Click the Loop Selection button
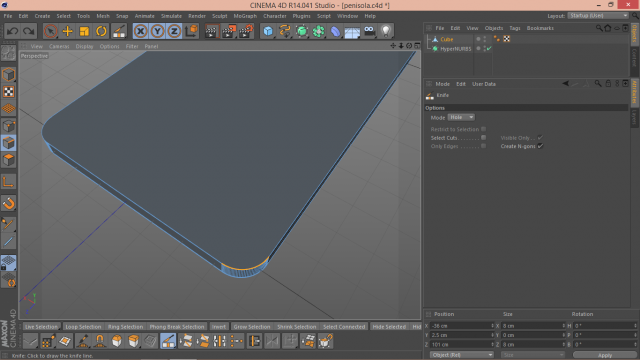This screenshot has width=640, height=360. (83, 327)
